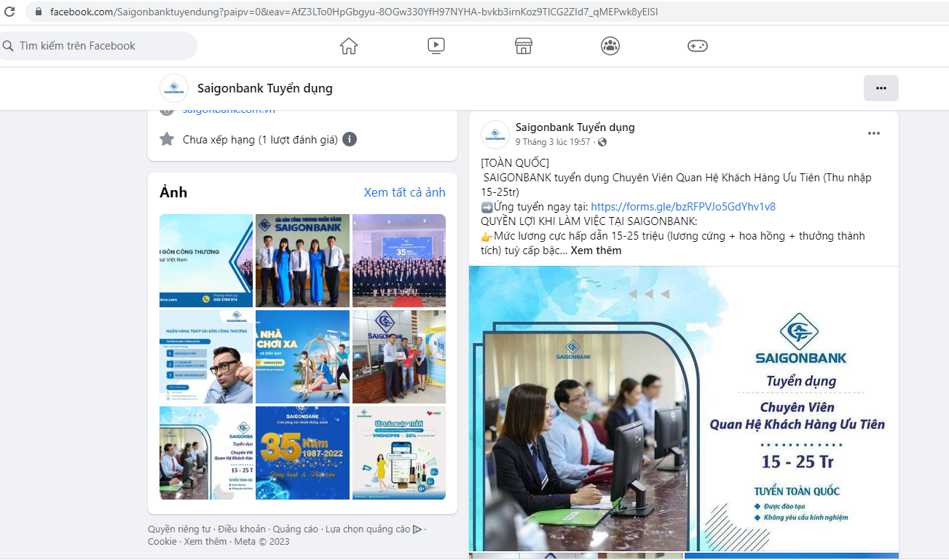Open Lựa chọn quảng cáo footer link
Image resolution: width=949 pixels, height=560 pixels.
[374, 529]
